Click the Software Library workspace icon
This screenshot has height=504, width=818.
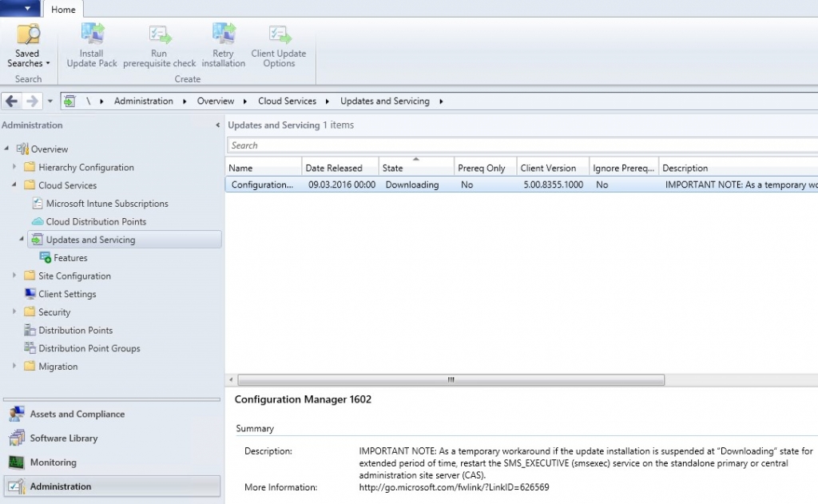click(x=17, y=438)
